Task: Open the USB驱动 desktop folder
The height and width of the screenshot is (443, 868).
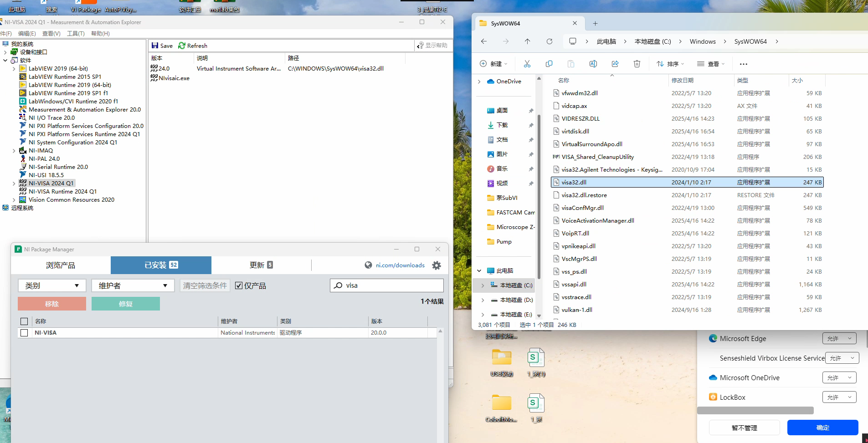Action: [502, 363]
